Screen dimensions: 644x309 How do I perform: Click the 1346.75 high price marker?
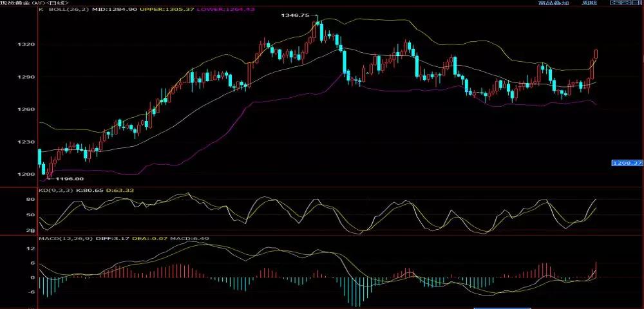295,15
